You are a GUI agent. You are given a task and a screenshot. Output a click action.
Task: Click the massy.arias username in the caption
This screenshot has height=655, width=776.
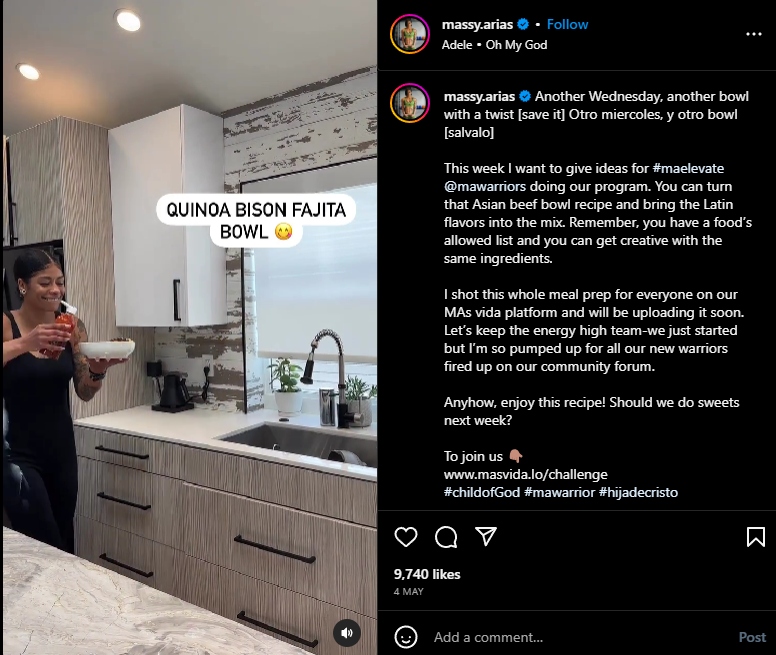pyautogui.click(x=480, y=96)
